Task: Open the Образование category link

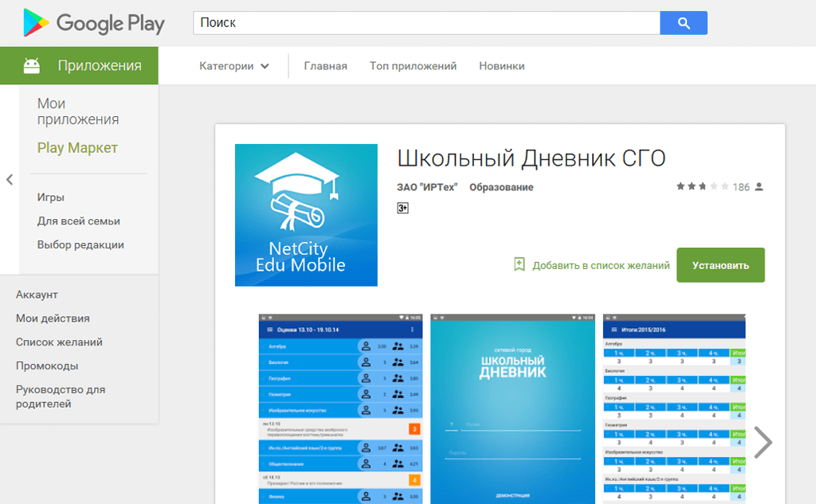Action: (x=501, y=187)
